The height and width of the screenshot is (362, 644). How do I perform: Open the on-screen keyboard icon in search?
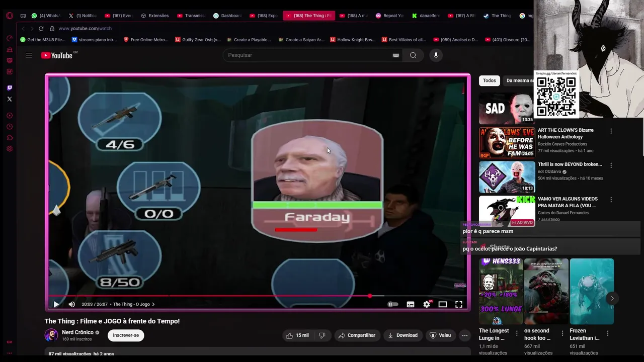[x=396, y=55]
